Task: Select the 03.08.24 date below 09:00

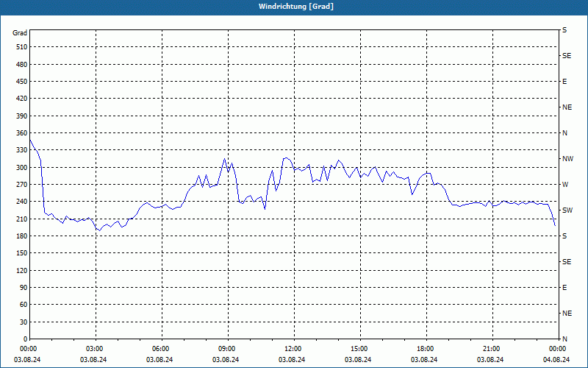Action: click(x=226, y=360)
